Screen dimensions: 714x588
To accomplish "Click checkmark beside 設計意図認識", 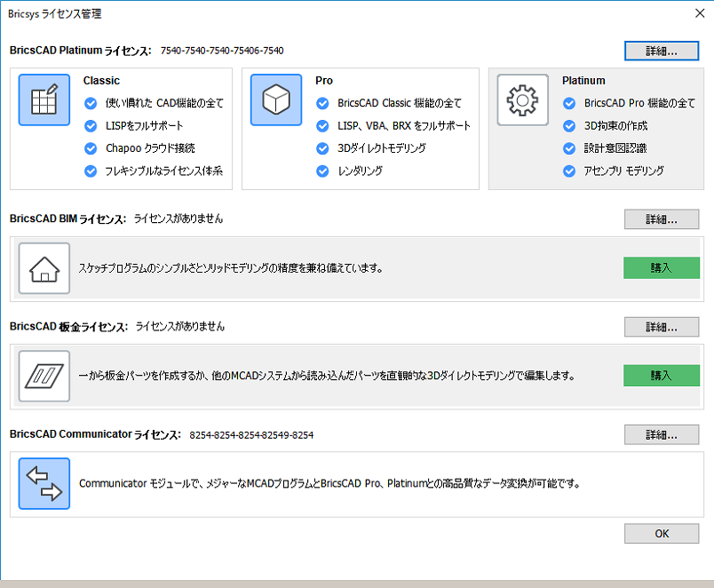I will pos(569,148).
